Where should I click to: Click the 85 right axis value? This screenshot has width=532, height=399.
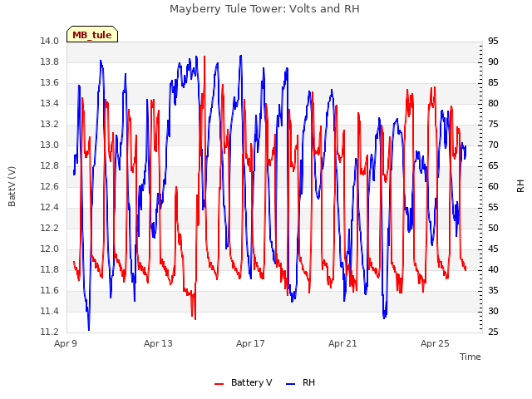click(493, 83)
